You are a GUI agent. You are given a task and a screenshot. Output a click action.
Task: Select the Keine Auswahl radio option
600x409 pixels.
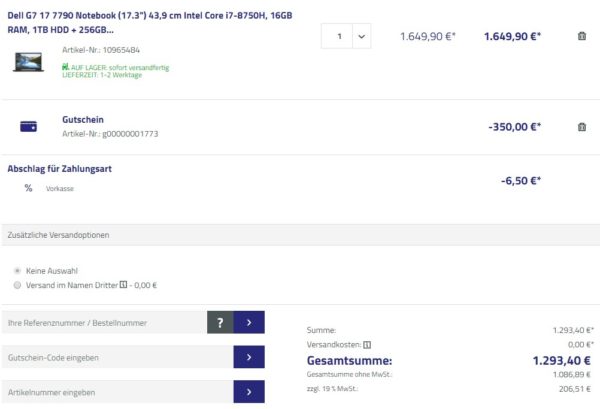coord(17,271)
